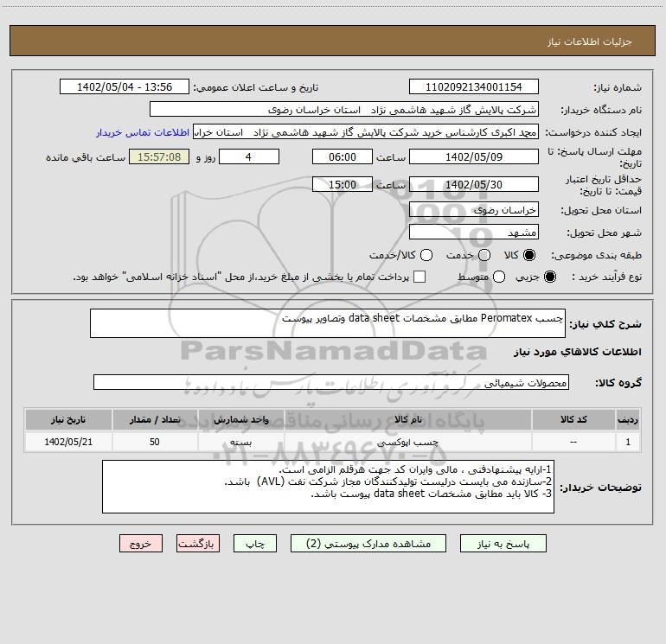Click the چاپ print button
Screen dimensions: 666x644
[255, 544]
